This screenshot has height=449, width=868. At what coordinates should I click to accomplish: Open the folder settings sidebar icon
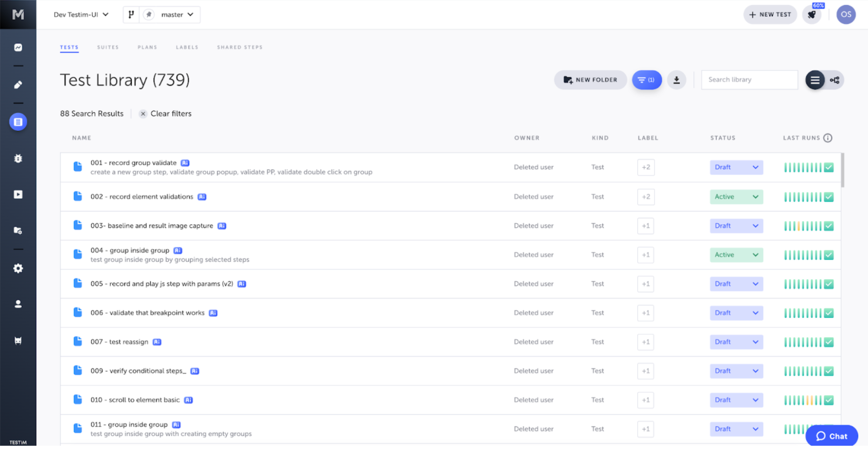click(x=18, y=230)
